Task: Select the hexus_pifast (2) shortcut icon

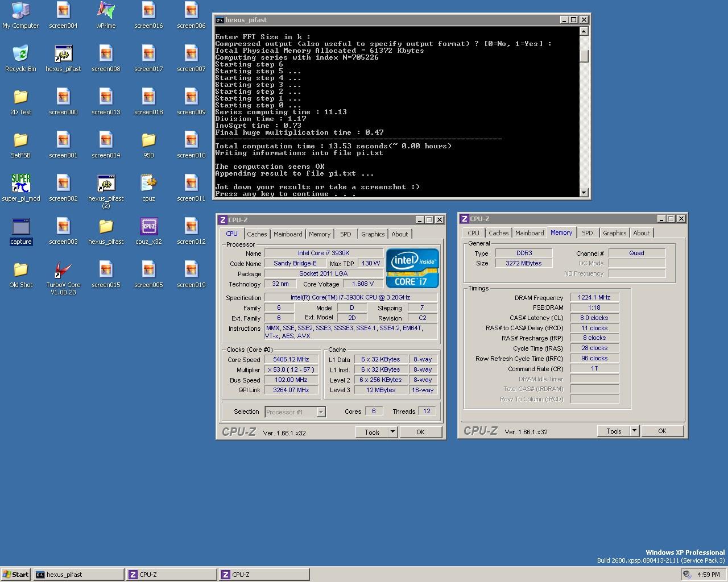Action: 106,192
